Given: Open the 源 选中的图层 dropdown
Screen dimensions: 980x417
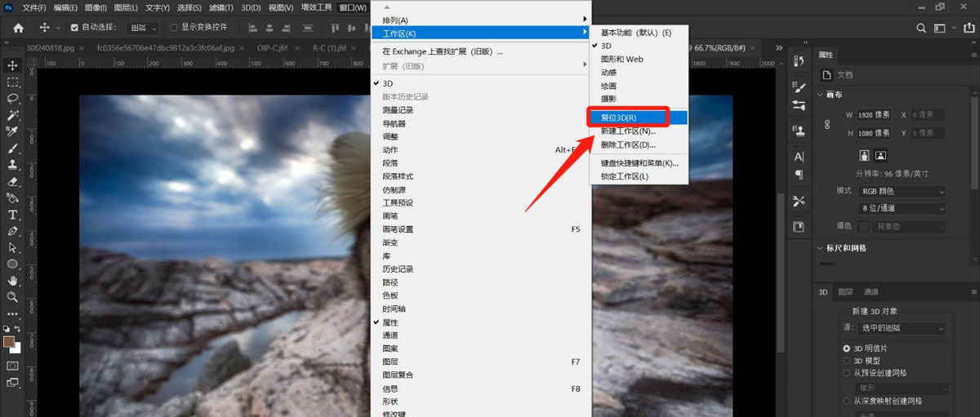Looking at the screenshot, I should [902, 328].
